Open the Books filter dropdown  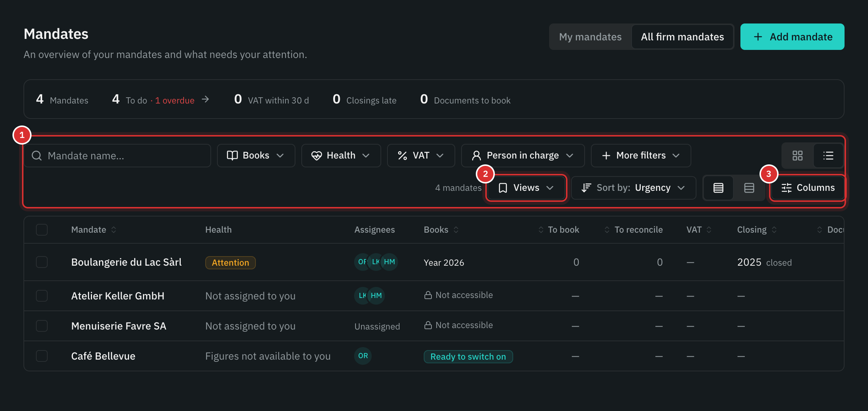point(256,156)
